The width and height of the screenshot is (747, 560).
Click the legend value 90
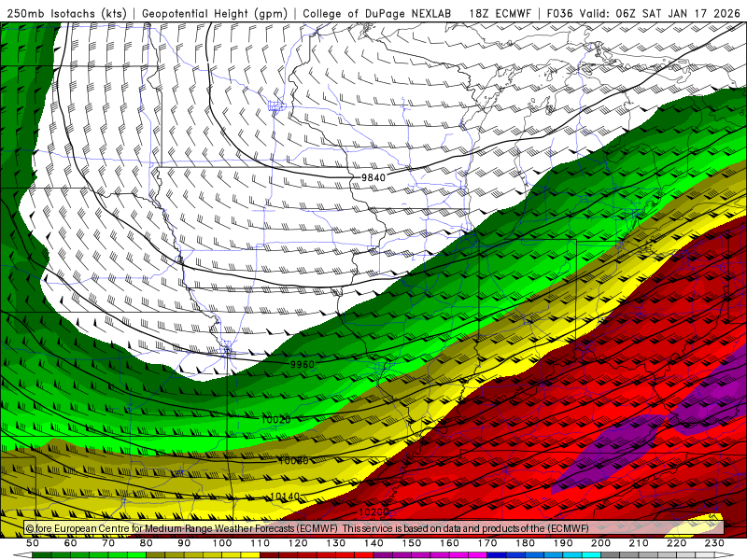click(184, 543)
